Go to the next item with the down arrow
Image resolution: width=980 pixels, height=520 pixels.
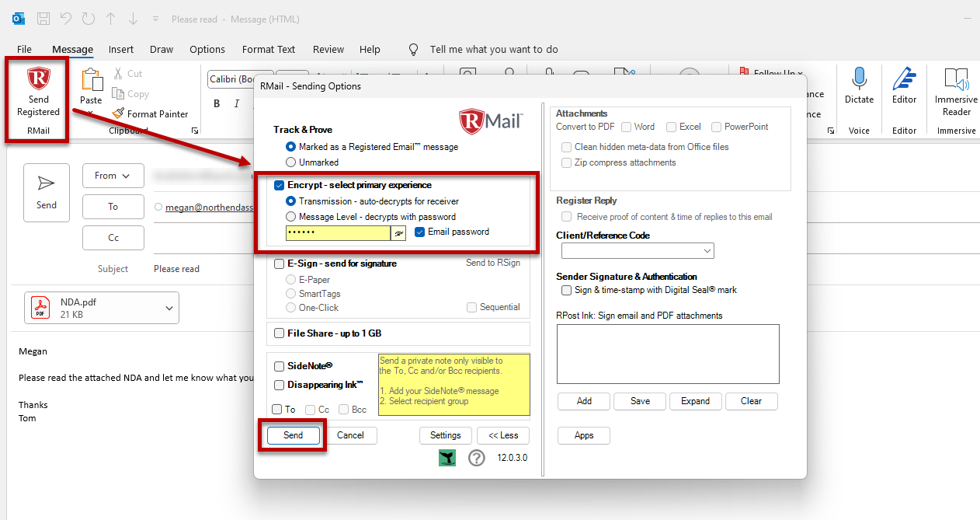pos(133,19)
